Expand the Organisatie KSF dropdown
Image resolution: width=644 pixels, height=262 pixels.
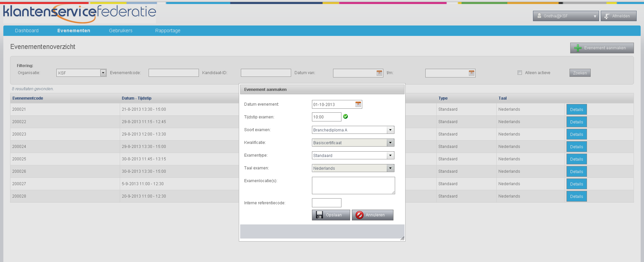[103, 73]
